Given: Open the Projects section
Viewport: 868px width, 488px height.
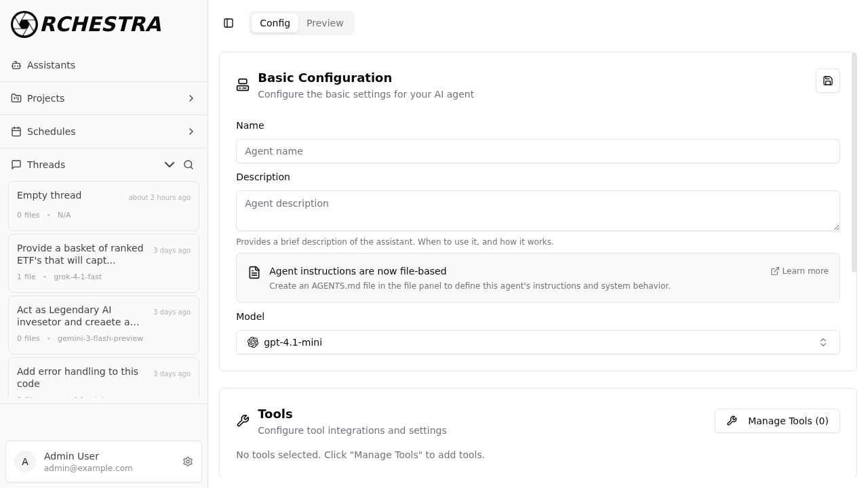Looking at the screenshot, I should 104,98.
